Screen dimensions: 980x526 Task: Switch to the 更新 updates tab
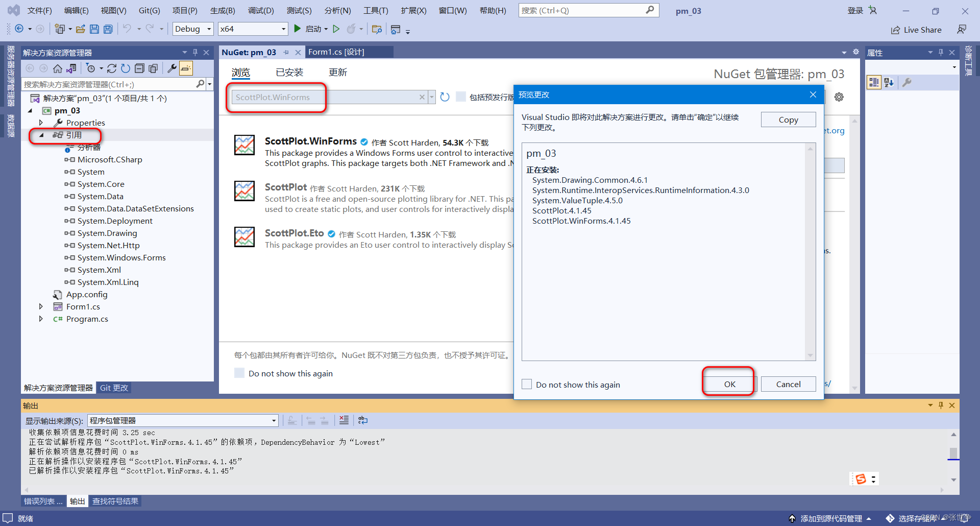click(x=338, y=73)
